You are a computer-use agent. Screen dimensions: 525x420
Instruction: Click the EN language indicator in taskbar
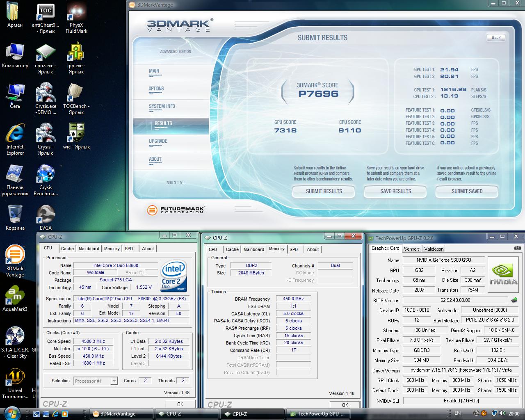(458, 413)
